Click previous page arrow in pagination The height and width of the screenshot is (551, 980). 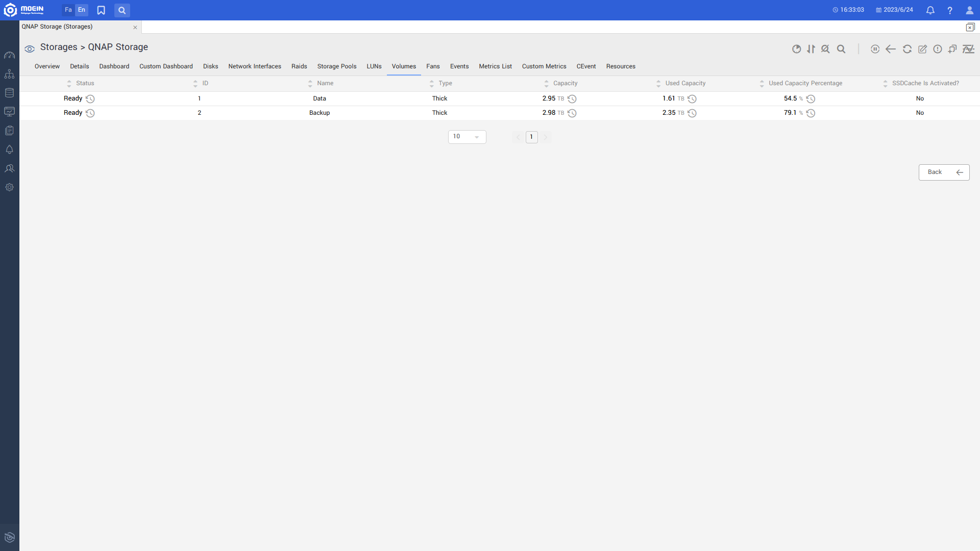click(x=518, y=137)
